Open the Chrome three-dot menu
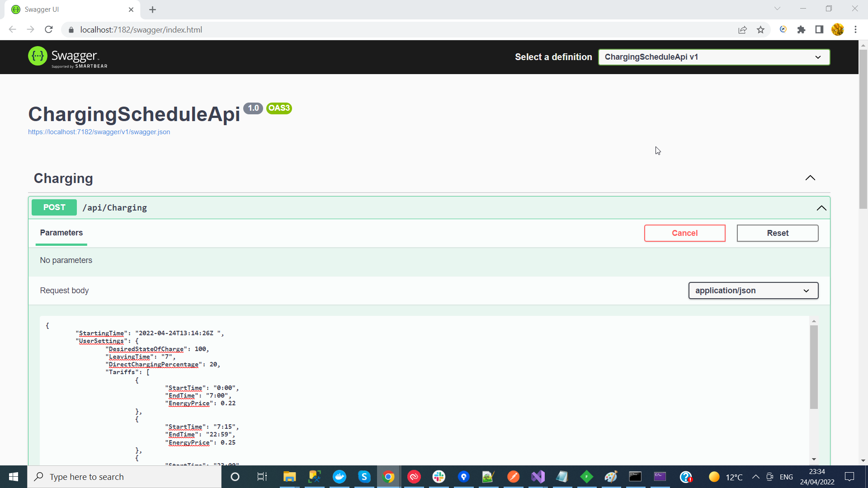This screenshot has height=488, width=868. [x=855, y=30]
